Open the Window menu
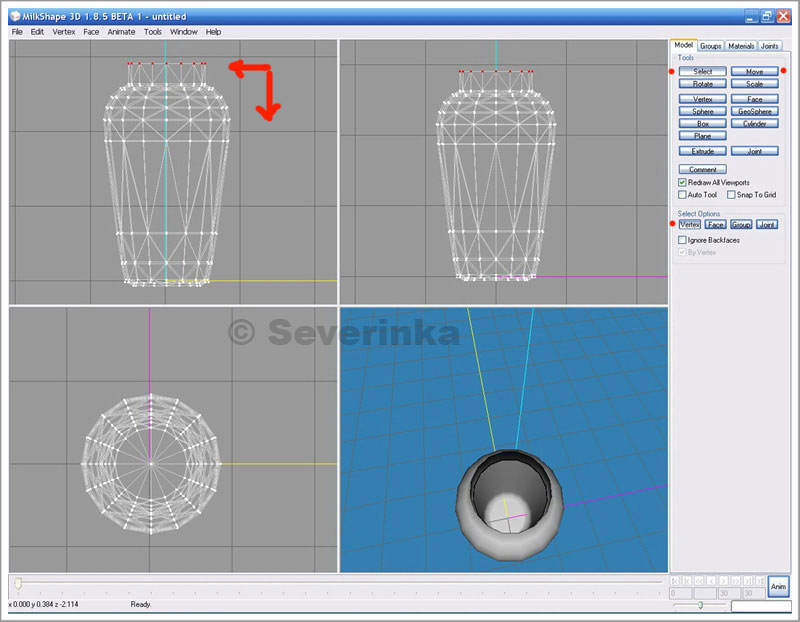 click(x=184, y=32)
